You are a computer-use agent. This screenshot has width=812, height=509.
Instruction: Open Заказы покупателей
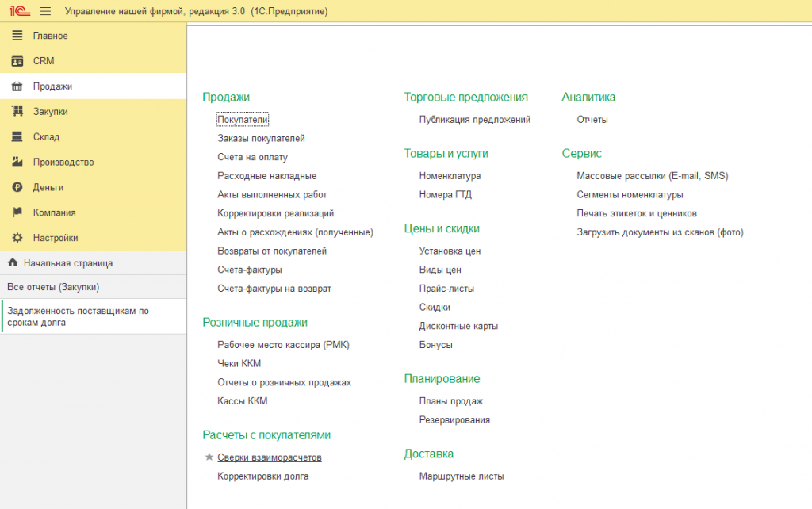point(261,138)
